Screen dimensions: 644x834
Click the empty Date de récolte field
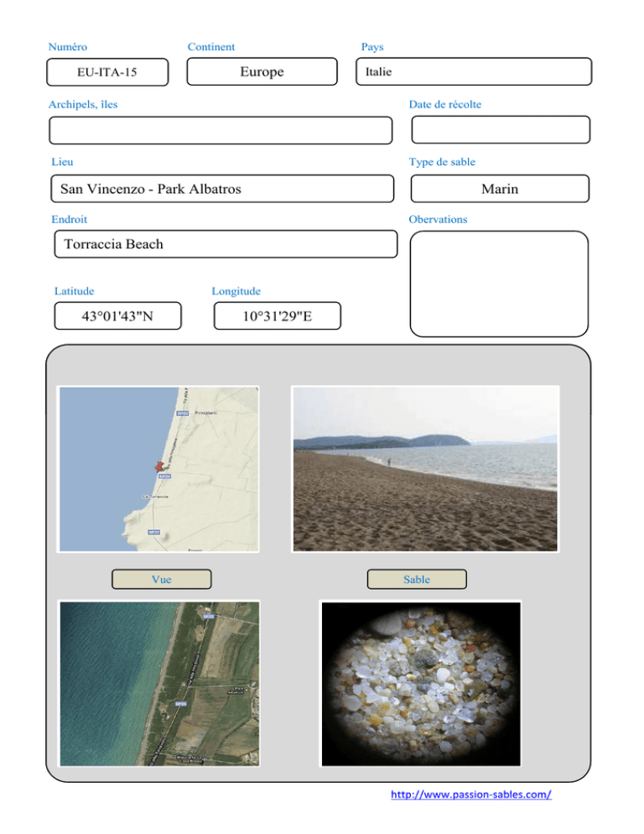pos(500,130)
